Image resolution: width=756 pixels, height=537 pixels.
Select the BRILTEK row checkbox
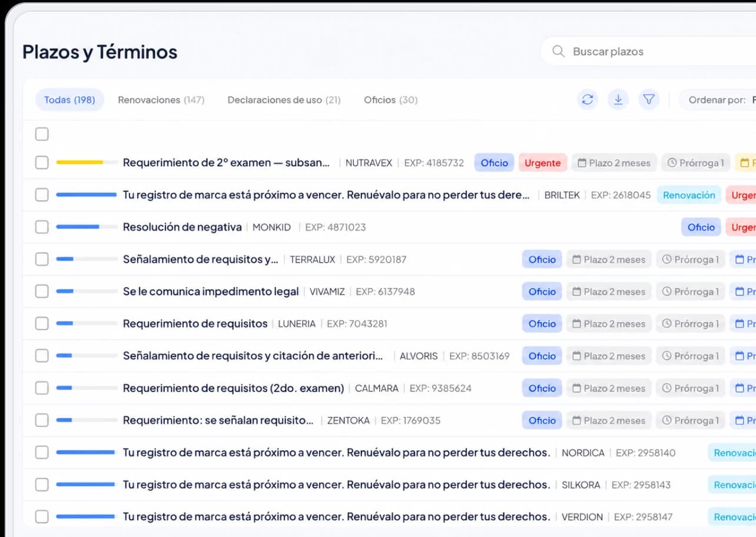point(42,195)
